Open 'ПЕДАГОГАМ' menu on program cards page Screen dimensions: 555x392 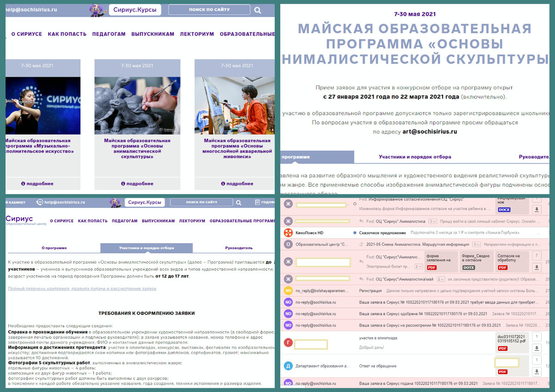point(109,34)
